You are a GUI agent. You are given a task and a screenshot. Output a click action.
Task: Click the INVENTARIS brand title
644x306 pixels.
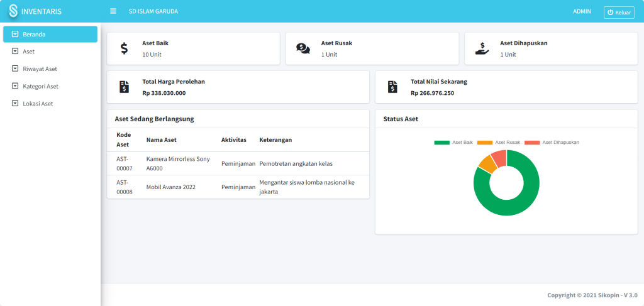click(x=41, y=11)
